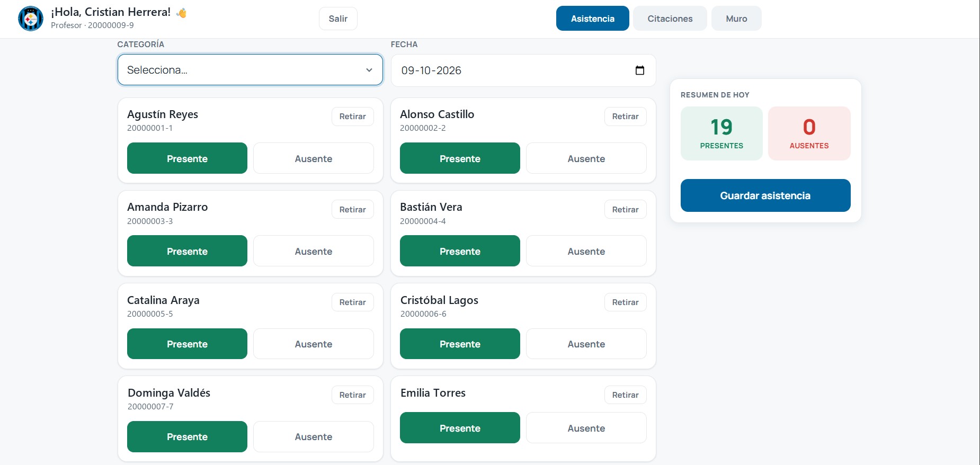Click the waving hand emoji in greeting
980x465 pixels.
182,13
